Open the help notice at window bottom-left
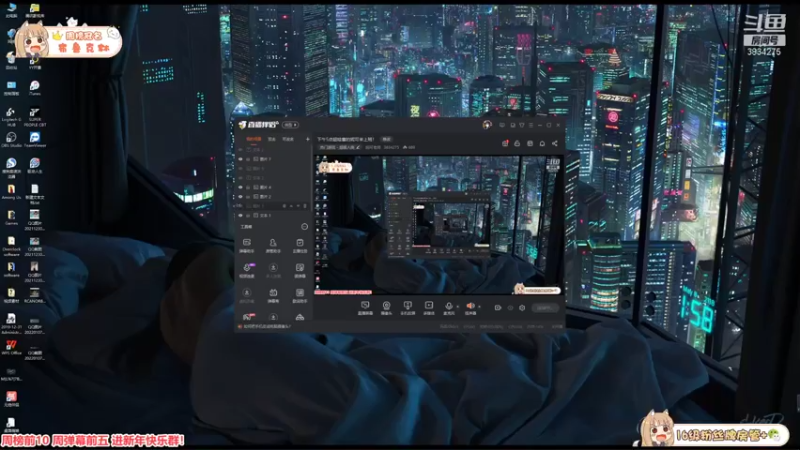 click(x=265, y=327)
